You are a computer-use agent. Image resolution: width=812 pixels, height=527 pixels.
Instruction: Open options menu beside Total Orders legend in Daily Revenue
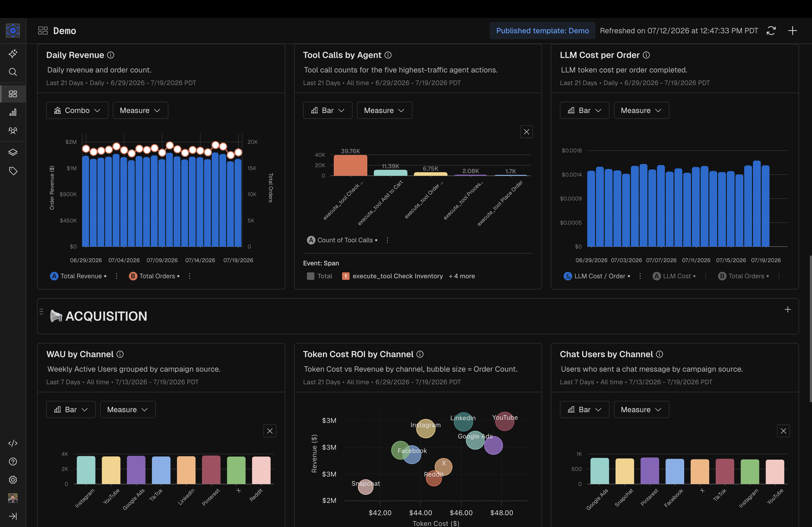tap(189, 276)
